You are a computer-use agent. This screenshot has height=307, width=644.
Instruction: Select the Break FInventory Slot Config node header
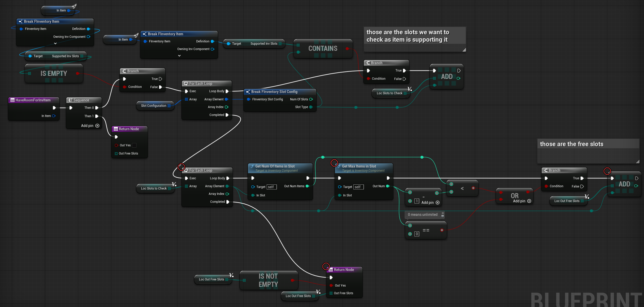(274, 92)
